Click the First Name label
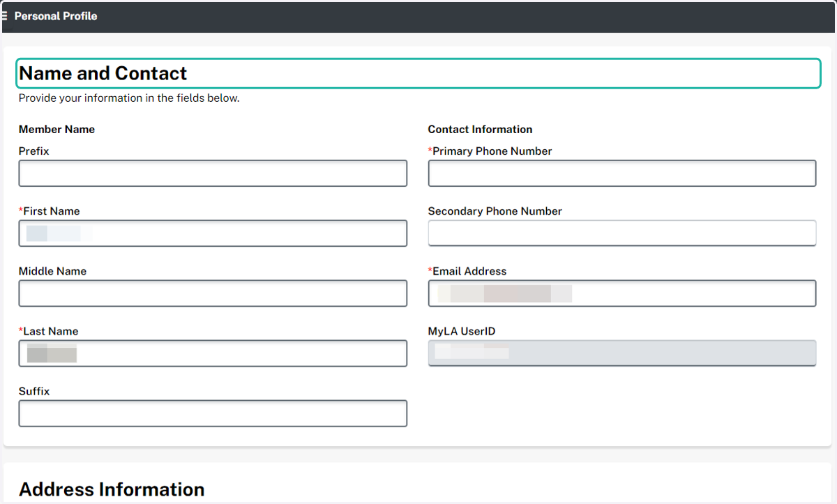Screen dimensions: 837x504 coord(50,211)
